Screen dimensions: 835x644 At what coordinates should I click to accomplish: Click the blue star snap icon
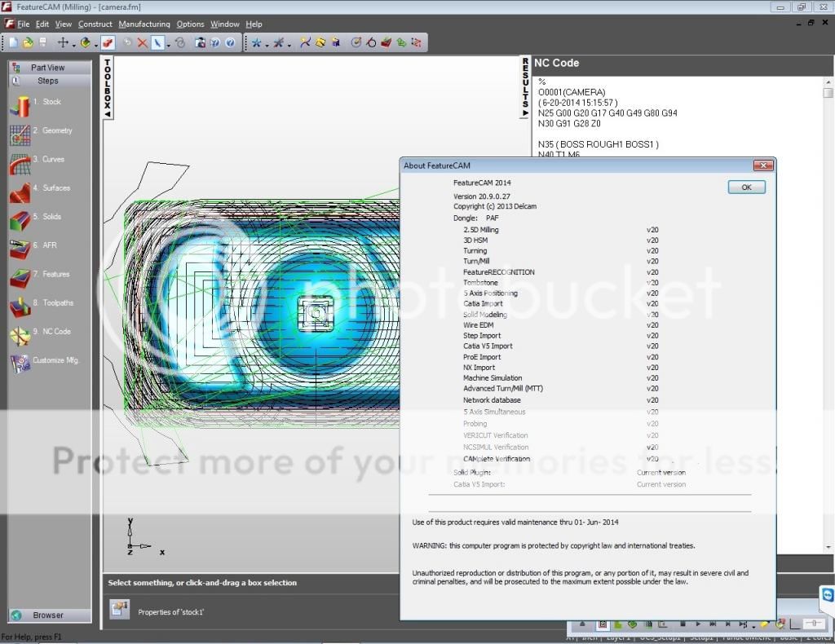257,42
